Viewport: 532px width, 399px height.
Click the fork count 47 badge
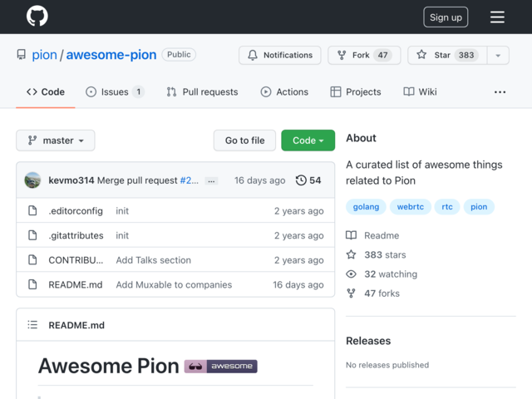coord(382,55)
